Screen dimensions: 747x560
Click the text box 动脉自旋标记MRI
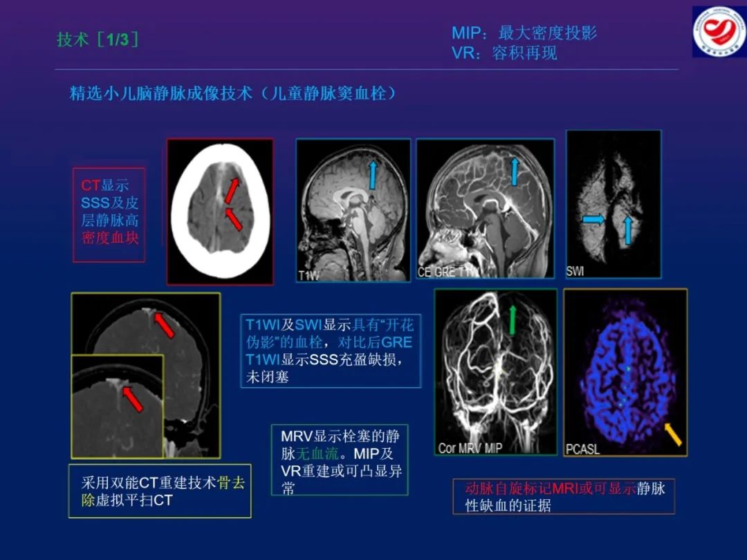coord(564,496)
